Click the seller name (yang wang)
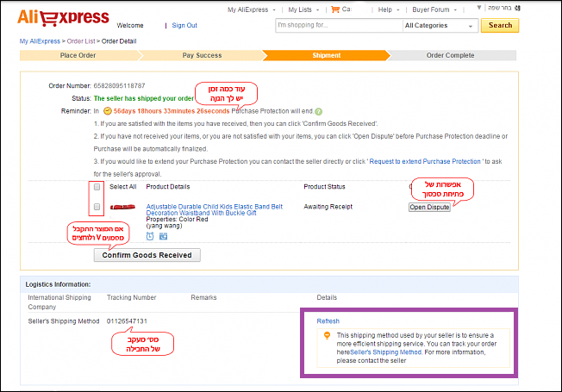Viewport: 562px width, 392px height. tap(164, 226)
